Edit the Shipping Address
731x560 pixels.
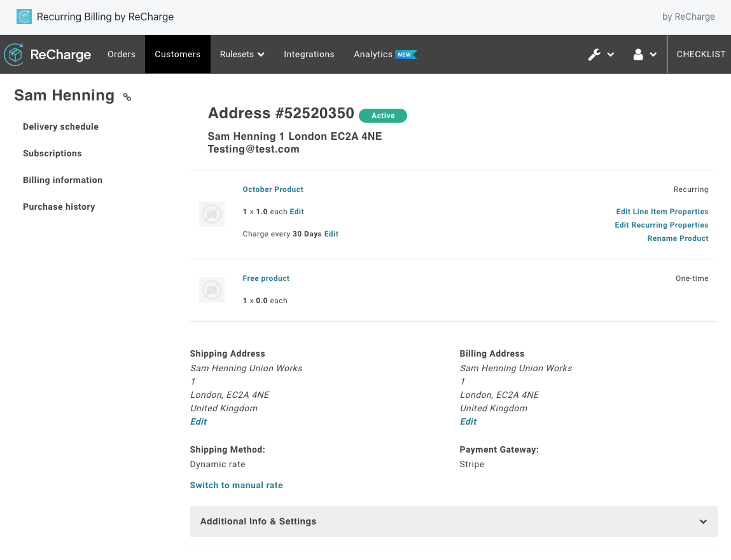(x=198, y=421)
